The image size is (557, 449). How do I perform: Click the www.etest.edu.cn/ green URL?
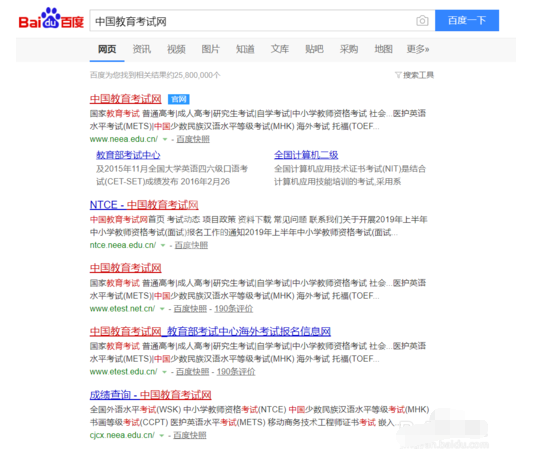(123, 372)
